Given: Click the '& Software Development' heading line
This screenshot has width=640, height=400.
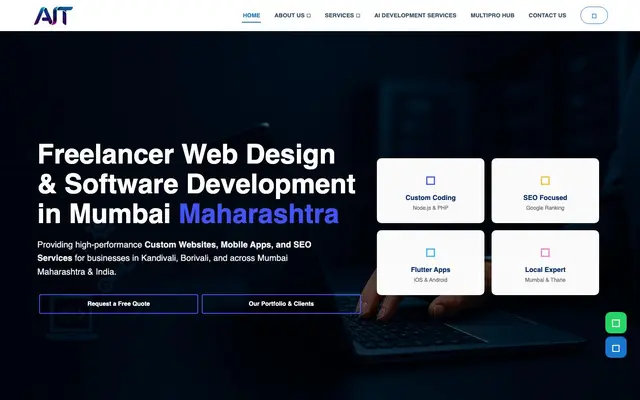Looking at the screenshot, I should 197,184.
